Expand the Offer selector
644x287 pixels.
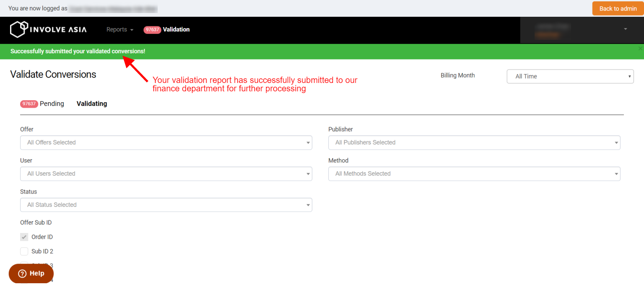(x=166, y=142)
